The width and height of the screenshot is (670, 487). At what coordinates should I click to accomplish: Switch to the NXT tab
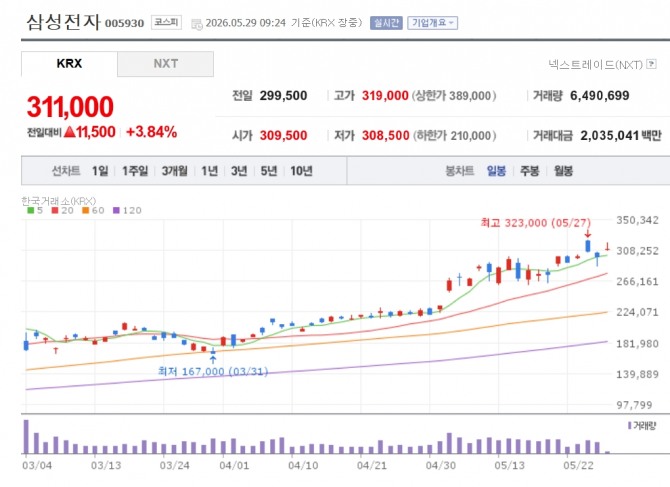(x=166, y=64)
